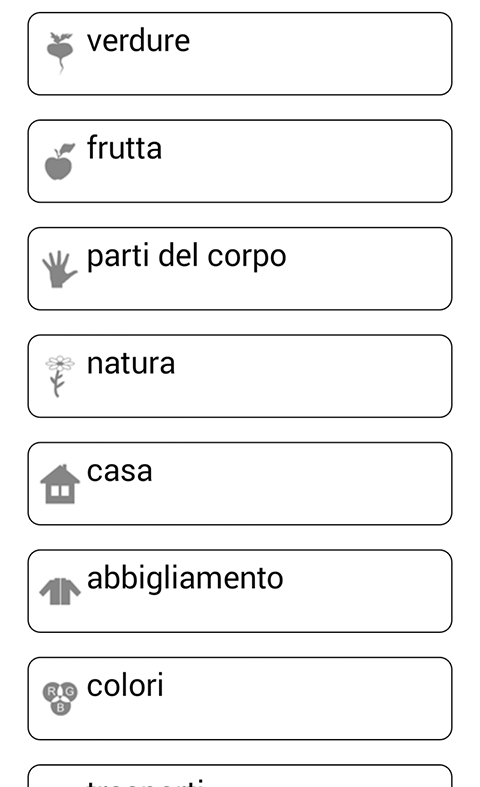The image size is (480, 787).
Task: Open the casa category
Action: pos(240,483)
